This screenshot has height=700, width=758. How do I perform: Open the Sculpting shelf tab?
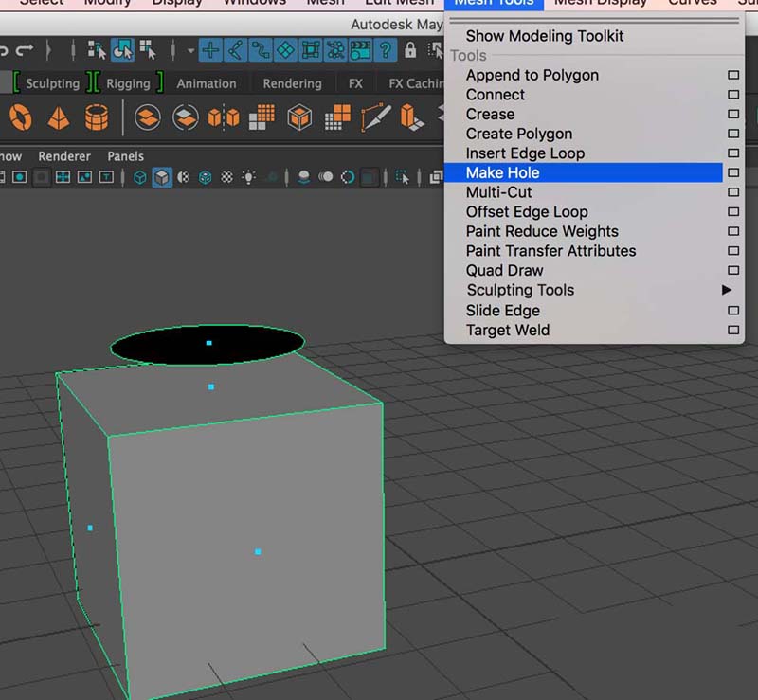(53, 83)
